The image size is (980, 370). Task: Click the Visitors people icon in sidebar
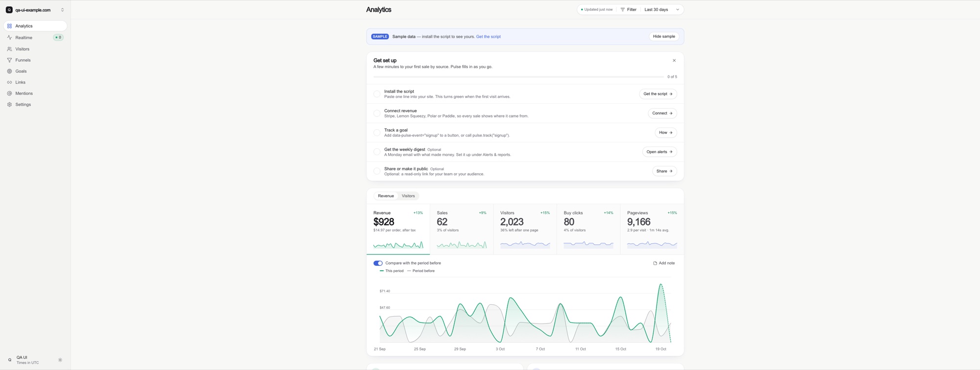click(9, 49)
